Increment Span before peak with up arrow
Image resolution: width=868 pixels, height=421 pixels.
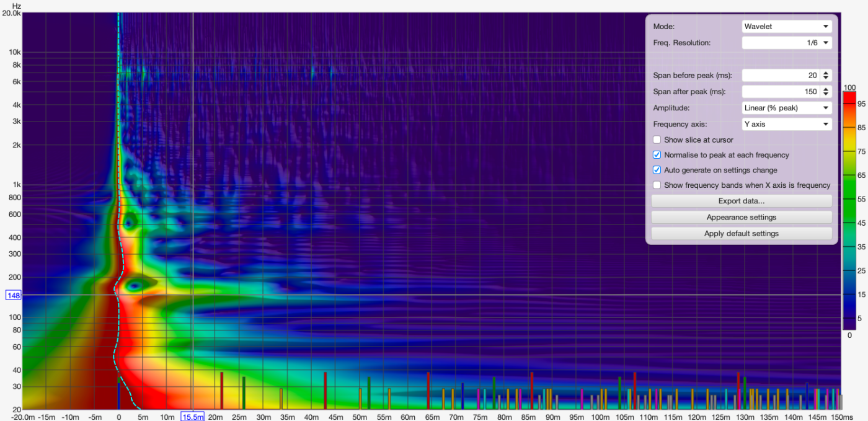click(826, 73)
